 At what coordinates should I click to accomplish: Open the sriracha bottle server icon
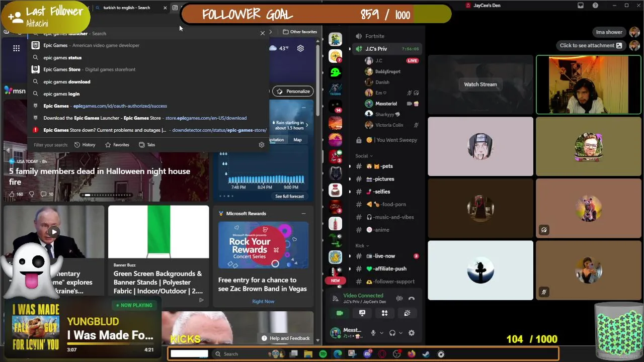[336, 224]
